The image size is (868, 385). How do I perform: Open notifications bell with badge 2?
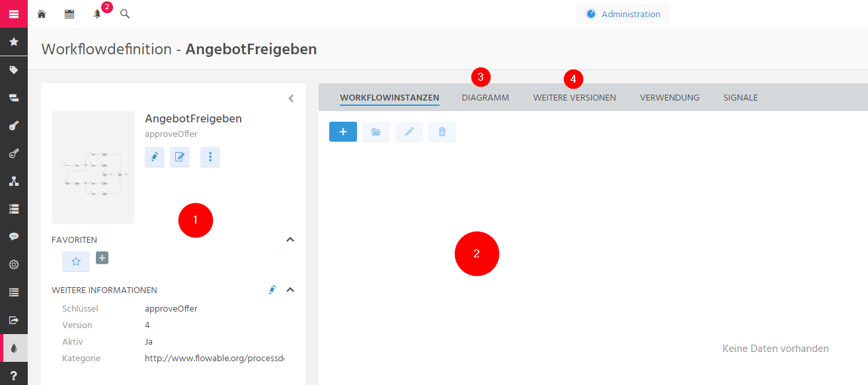(97, 14)
